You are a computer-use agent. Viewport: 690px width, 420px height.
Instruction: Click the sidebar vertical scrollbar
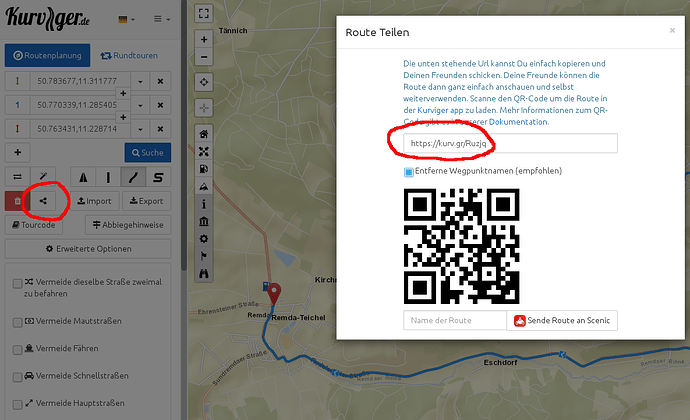[184, 135]
